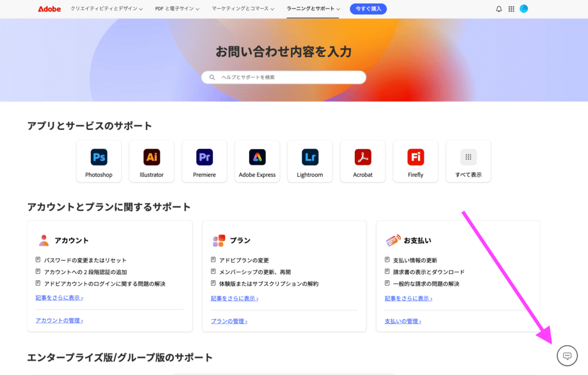The width and height of the screenshot is (588, 375).
Task: Open アカウントの管理 link
Action: click(x=59, y=320)
